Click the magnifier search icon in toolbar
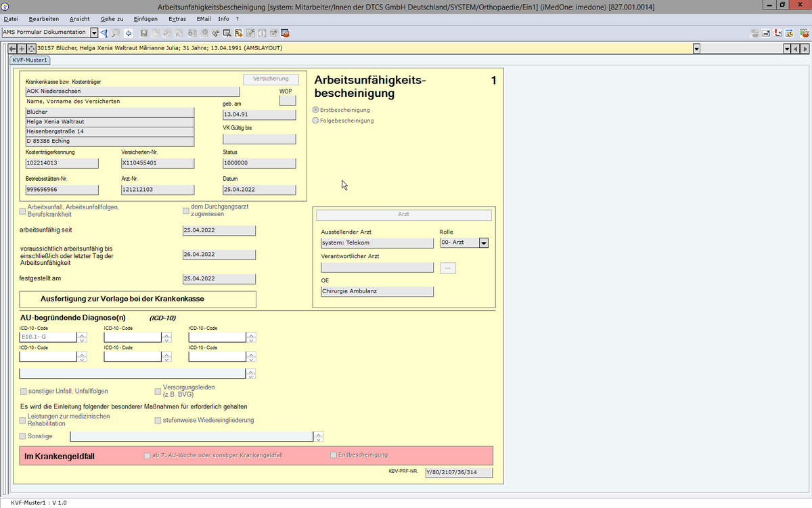The image size is (812, 508). pos(115,33)
